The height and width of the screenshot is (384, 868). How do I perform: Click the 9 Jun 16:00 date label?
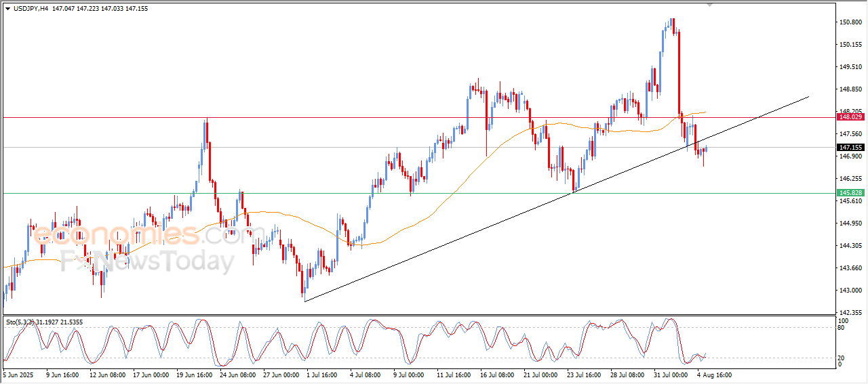pos(62,375)
